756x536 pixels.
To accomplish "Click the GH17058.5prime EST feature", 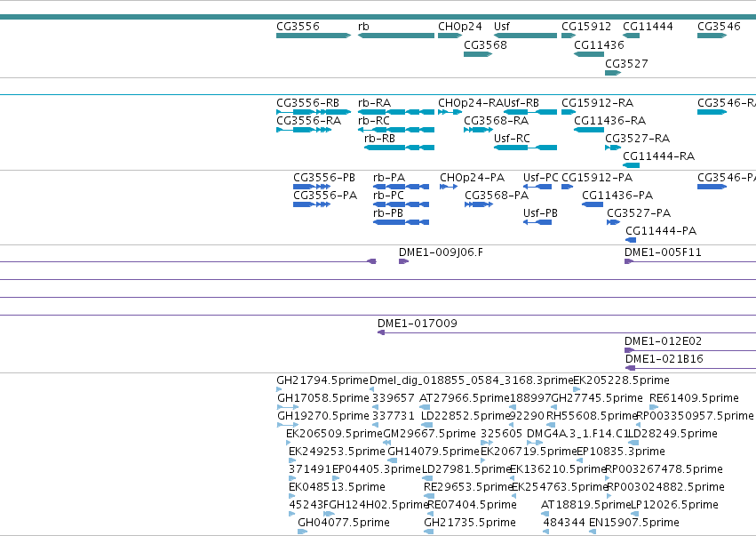I will (288, 407).
